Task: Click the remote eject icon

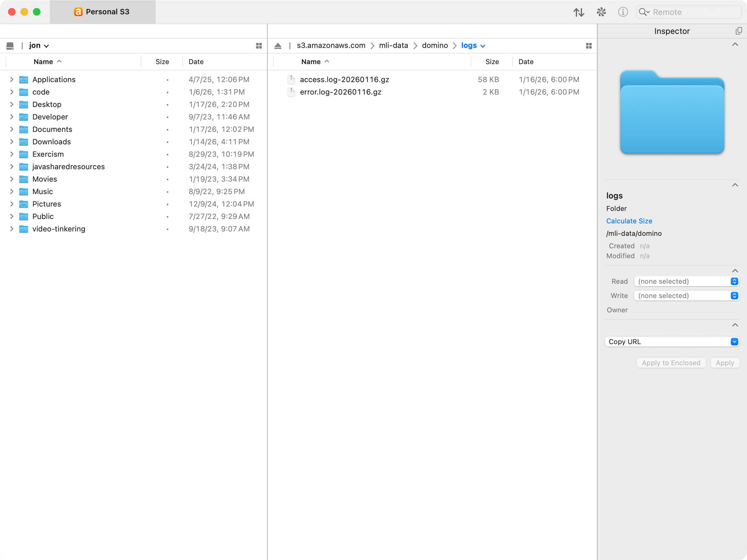Action: (x=278, y=45)
